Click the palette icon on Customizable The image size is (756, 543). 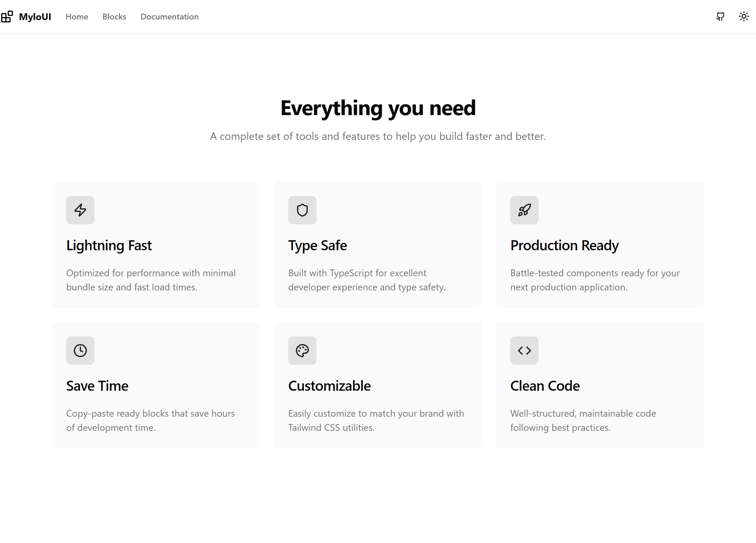pyautogui.click(x=302, y=351)
